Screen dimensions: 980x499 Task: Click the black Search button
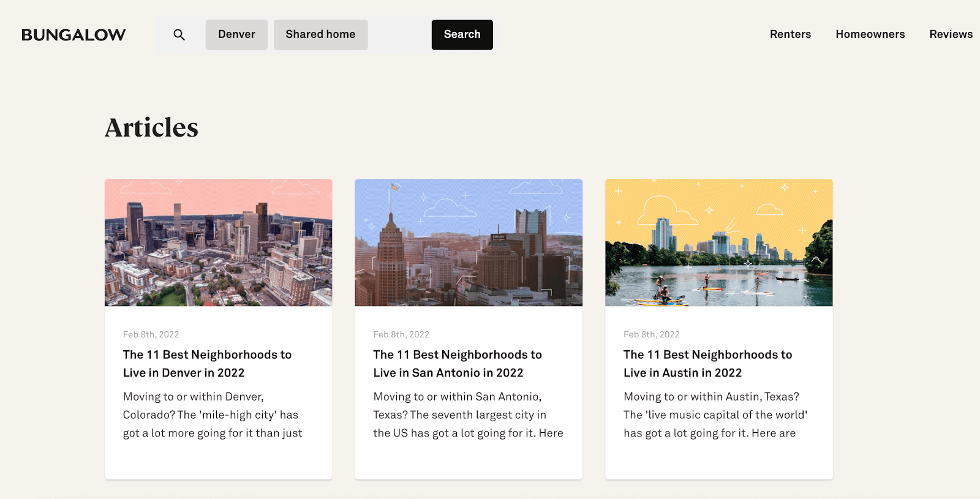click(x=462, y=35)
